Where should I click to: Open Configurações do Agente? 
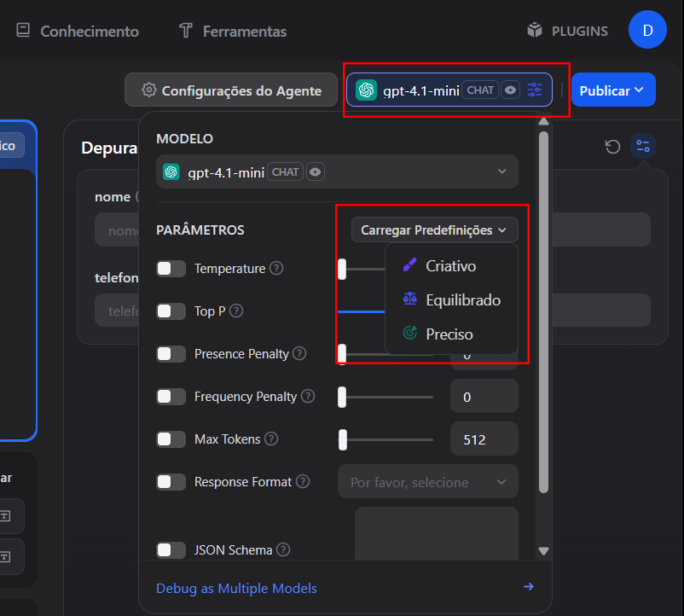click(231, 90)
